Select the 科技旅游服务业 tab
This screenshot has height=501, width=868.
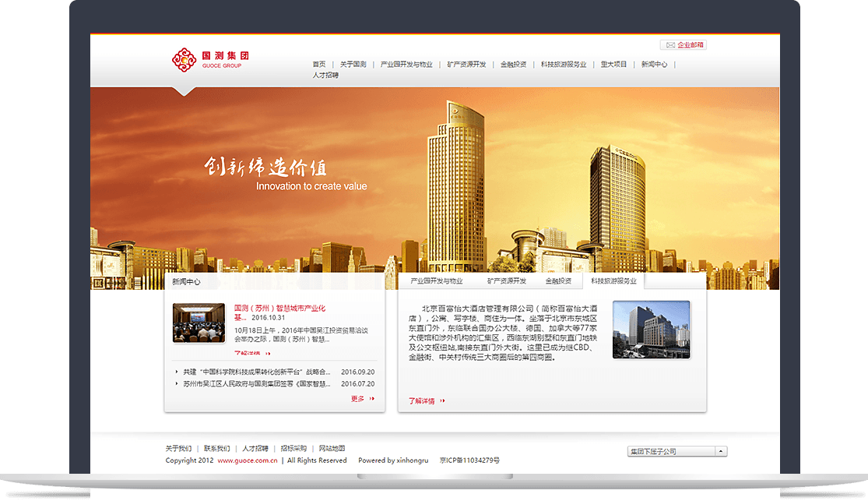[x=613, y=281]
